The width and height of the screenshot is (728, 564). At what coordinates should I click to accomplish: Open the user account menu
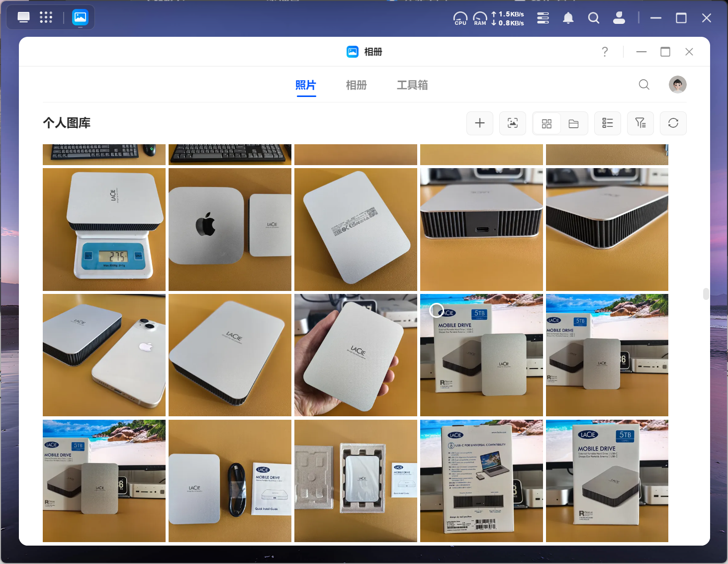click(619, 18)
